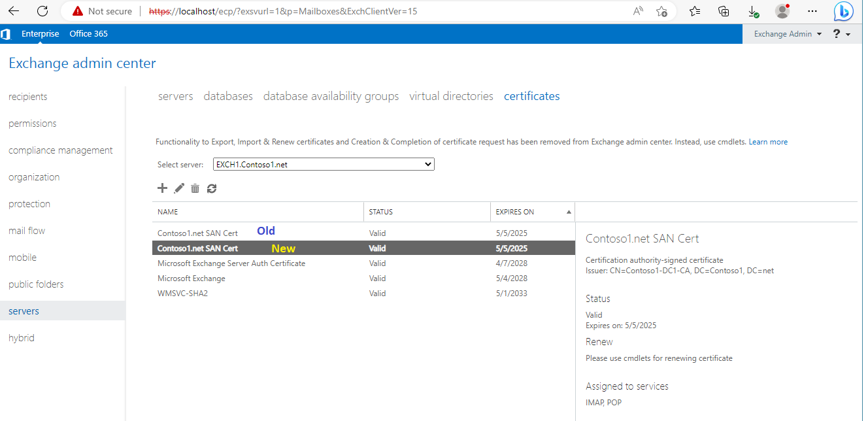Click the Learn more link

[x=768, y=142]
